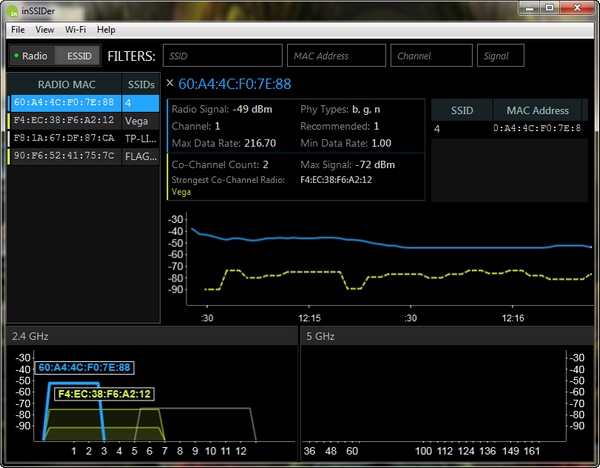600x468 pixels.
Task: Sort by SSIDs column header
Action: click(x=139, y=84)
